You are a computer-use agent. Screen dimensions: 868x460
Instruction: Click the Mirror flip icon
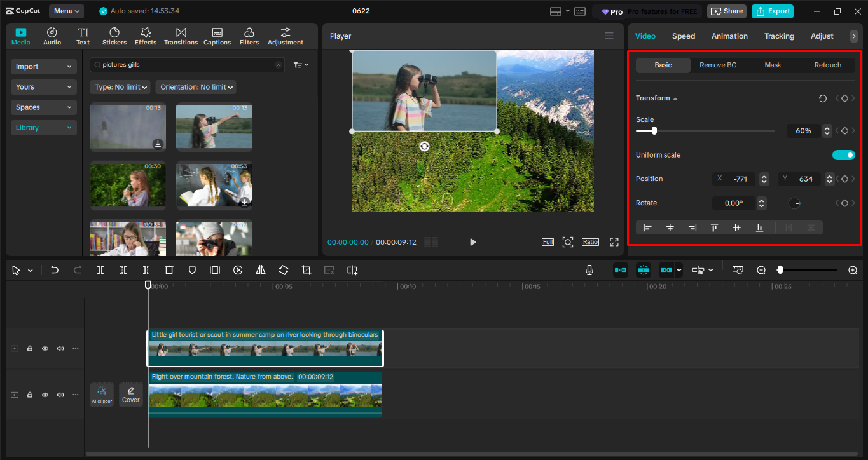coord(261,270)
